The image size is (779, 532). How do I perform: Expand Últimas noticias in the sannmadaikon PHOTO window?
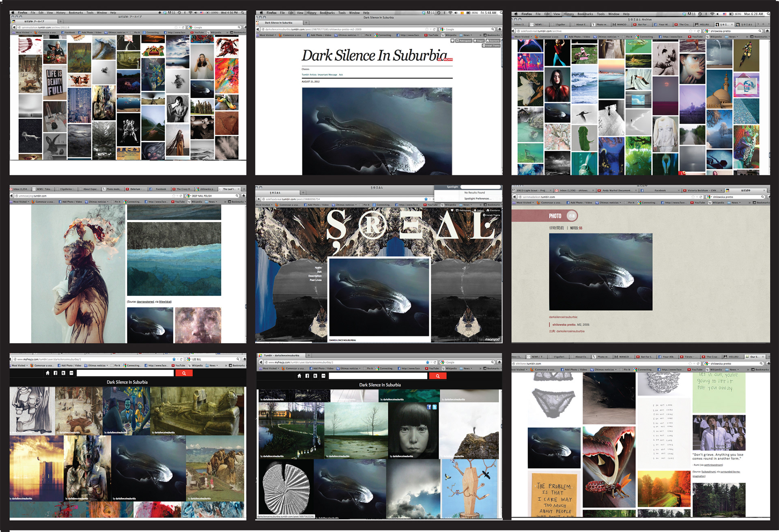pyautogui.click(x=609, y=202)
